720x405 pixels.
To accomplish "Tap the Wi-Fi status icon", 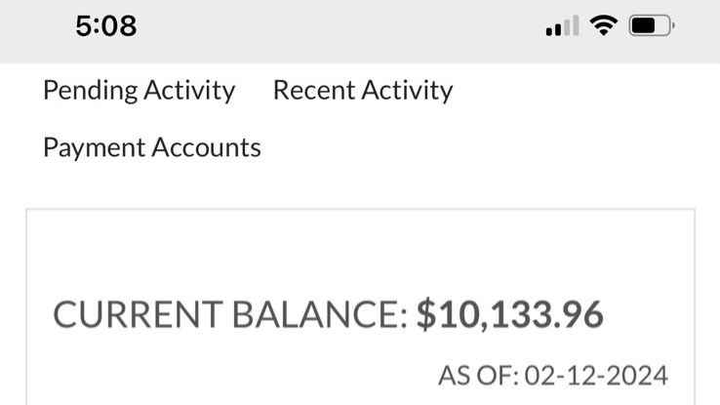I will coord(604,25).
